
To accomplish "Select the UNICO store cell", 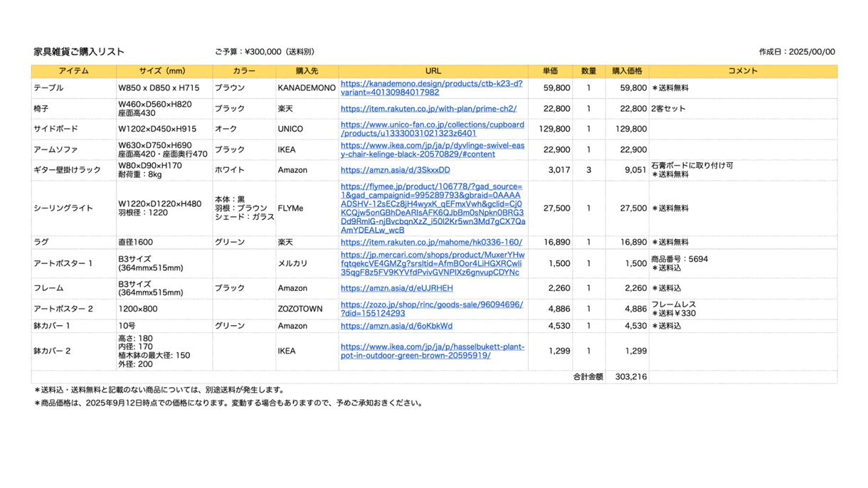I will pos(307,129).
